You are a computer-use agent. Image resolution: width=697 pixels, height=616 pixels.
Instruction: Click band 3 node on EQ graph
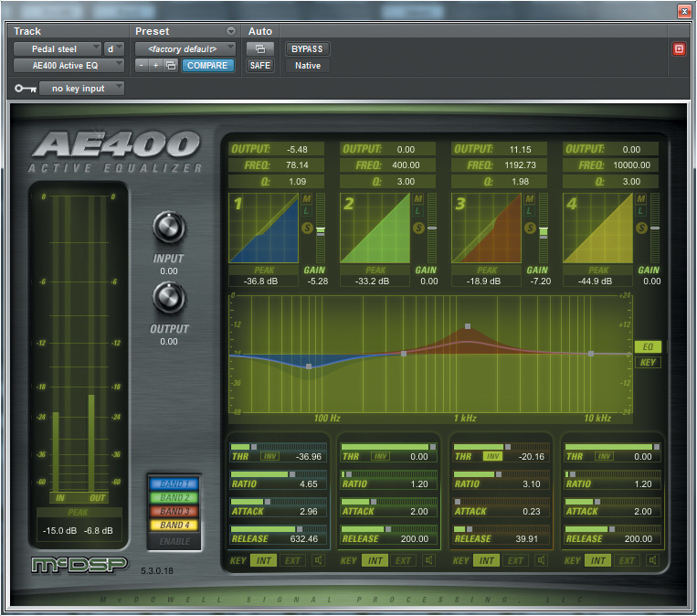pyautogui.click(x=468, y=326)
